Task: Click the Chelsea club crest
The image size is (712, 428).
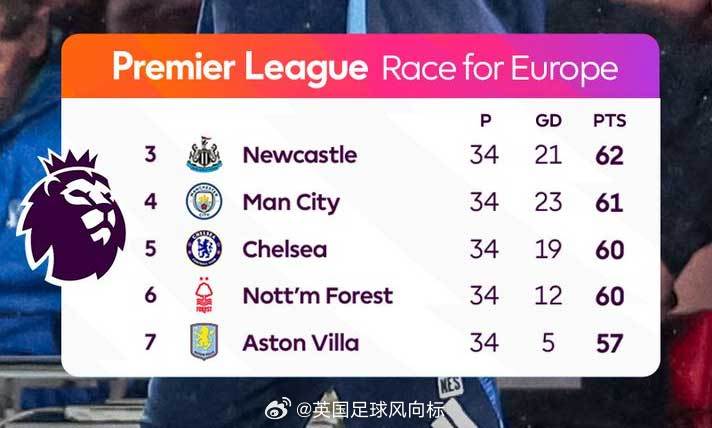Action: pos(204,248)
